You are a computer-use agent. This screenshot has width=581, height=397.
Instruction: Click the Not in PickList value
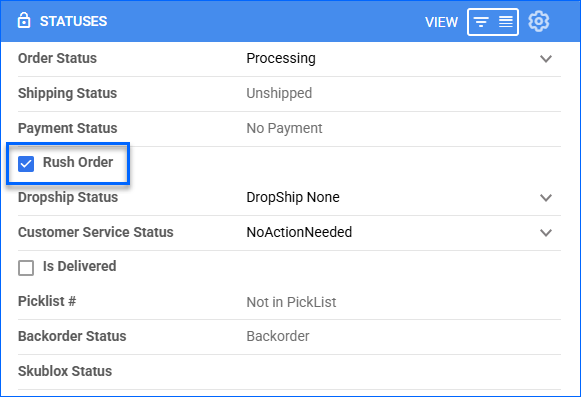pos(291,302)
